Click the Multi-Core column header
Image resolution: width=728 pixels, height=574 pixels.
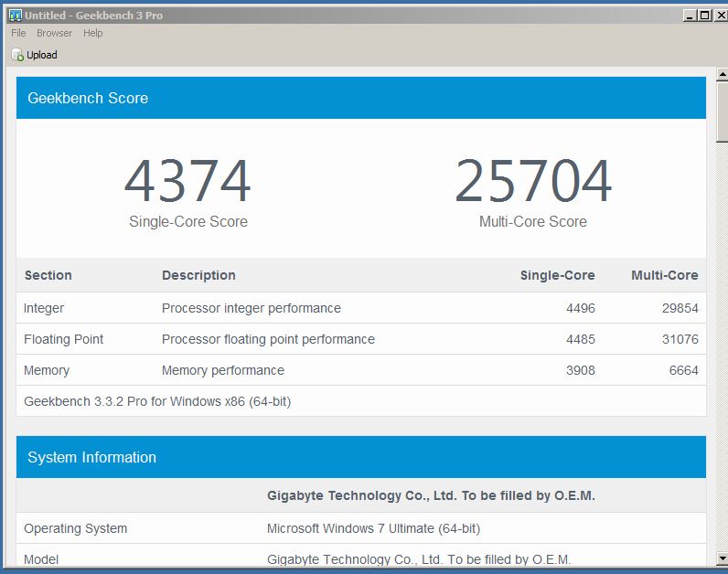[664, 275]
